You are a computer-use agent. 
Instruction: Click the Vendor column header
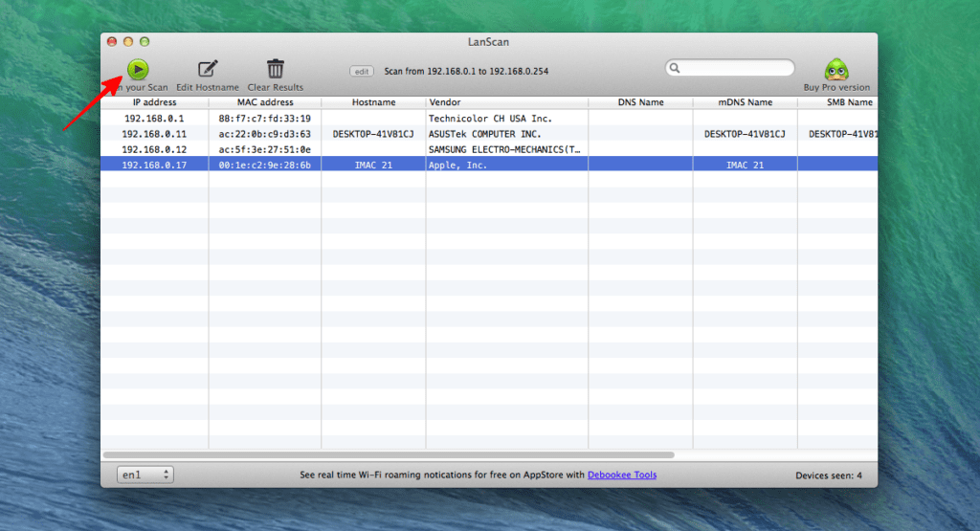tap(506, 102)
